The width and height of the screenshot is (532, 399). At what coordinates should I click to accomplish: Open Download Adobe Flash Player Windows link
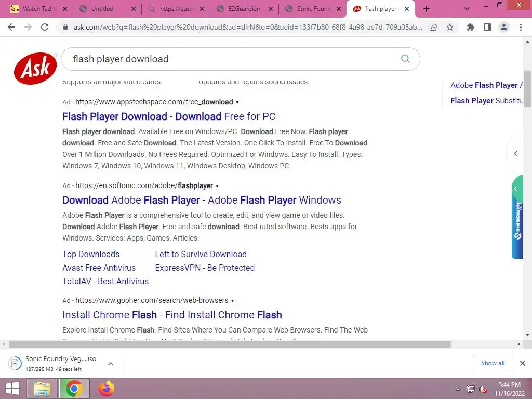202,200
